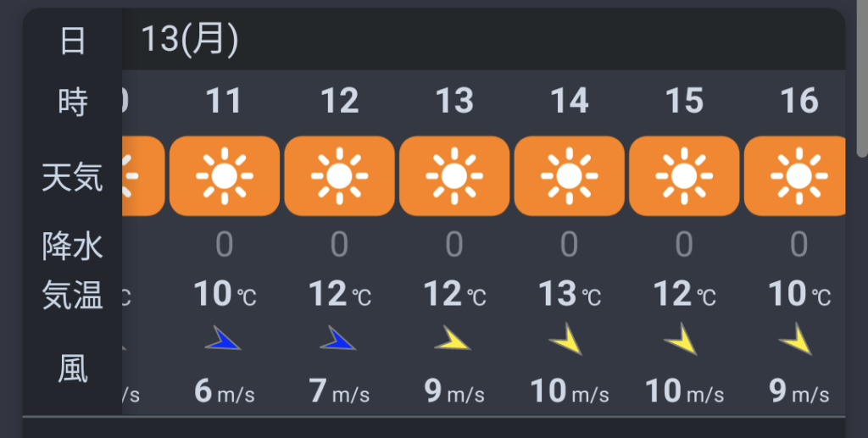
Task: Tap the 降水 row label
Action: 73,247
